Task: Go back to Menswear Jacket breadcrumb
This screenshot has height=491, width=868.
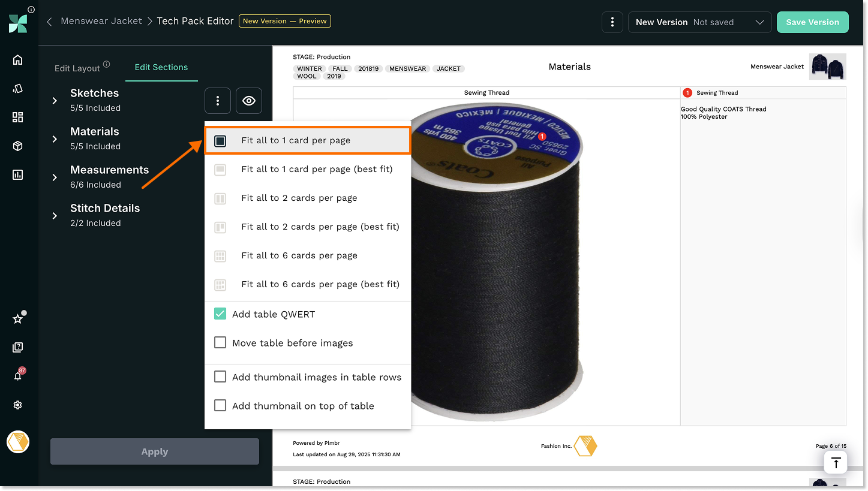Action: pyautogui.click(x=101, y=21)
